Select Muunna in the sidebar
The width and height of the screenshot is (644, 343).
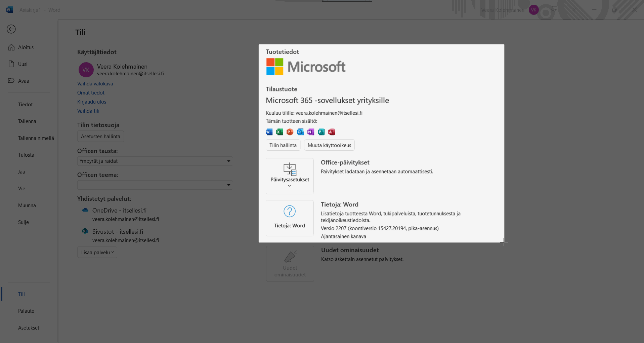pos(27,205)
